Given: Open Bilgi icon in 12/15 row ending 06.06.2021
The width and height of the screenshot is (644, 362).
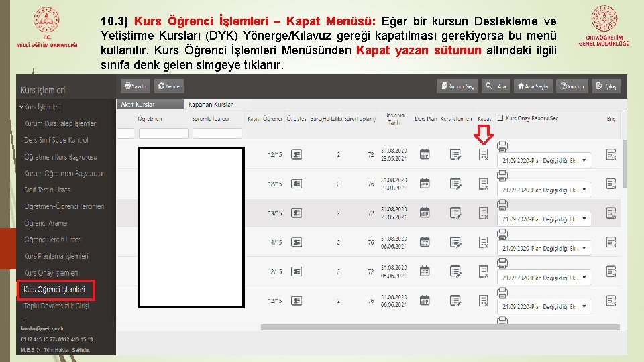Looking at the screenshot, I should [x=611, y=301].
